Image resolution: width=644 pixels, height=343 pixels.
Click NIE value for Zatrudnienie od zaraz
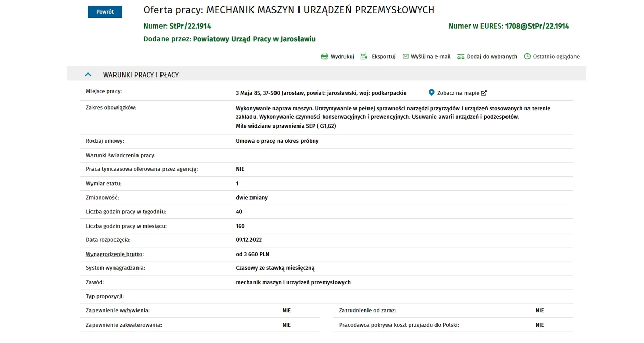[x=540, y=311]
